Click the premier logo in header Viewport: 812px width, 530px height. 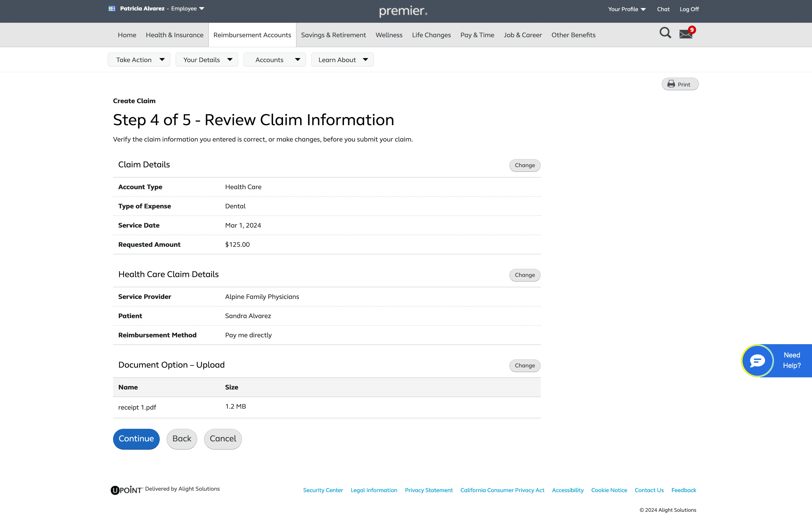tap(403, 11)
